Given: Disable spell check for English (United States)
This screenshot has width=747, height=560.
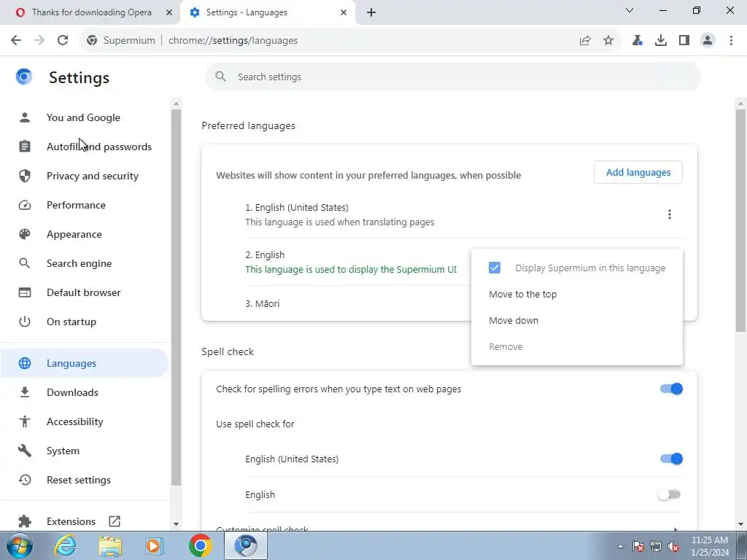Looking at the screenshot, I should [x=671, y=459].
